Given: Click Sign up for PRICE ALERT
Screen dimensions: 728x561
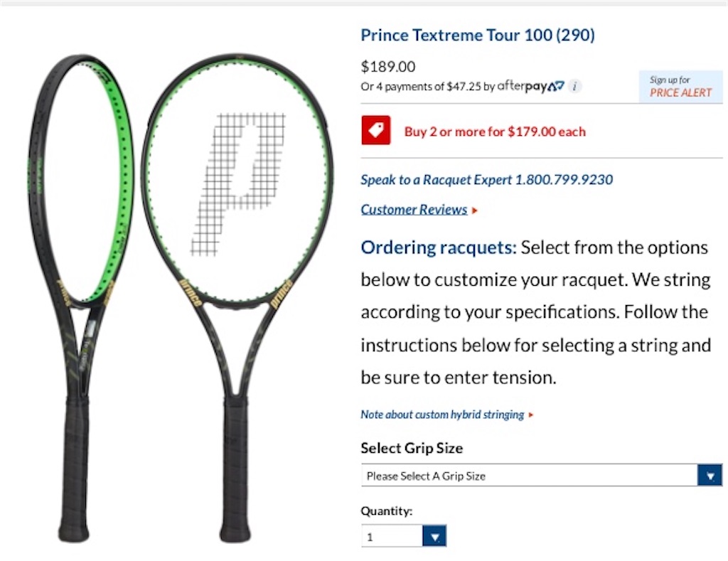Looking at the screenshot, I should tap(680, 86).
